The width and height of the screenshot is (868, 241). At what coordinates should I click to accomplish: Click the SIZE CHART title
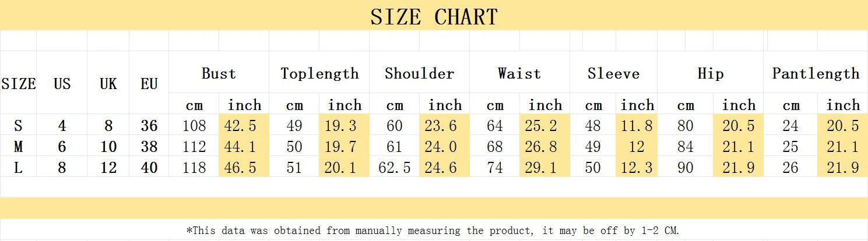pyautogui.click(x=434, y=16)
